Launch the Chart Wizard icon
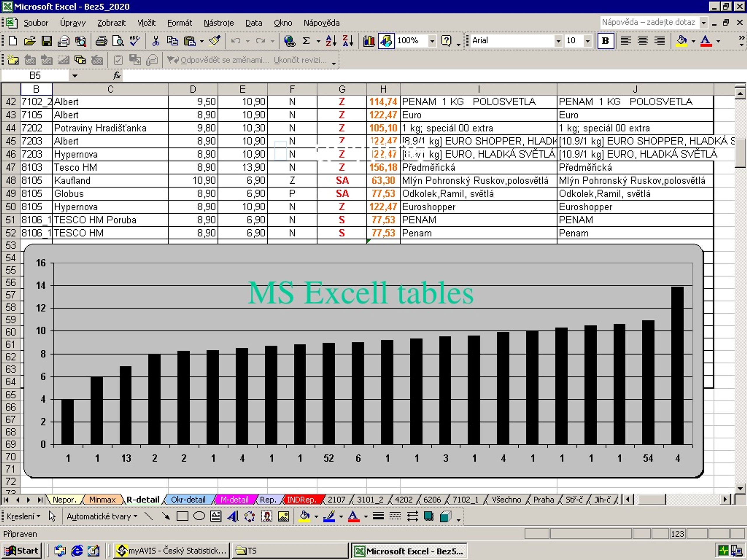Screen dimensions: 747x560 coord(369,41)
